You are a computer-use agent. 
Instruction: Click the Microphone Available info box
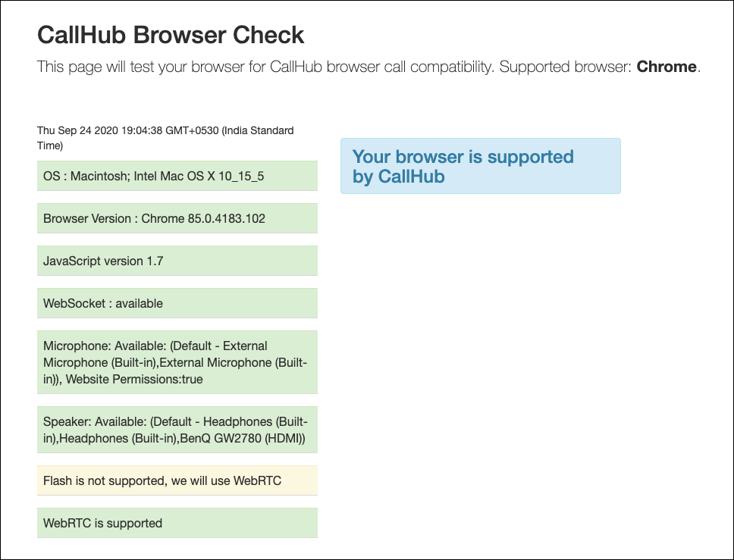pos(177,362)
